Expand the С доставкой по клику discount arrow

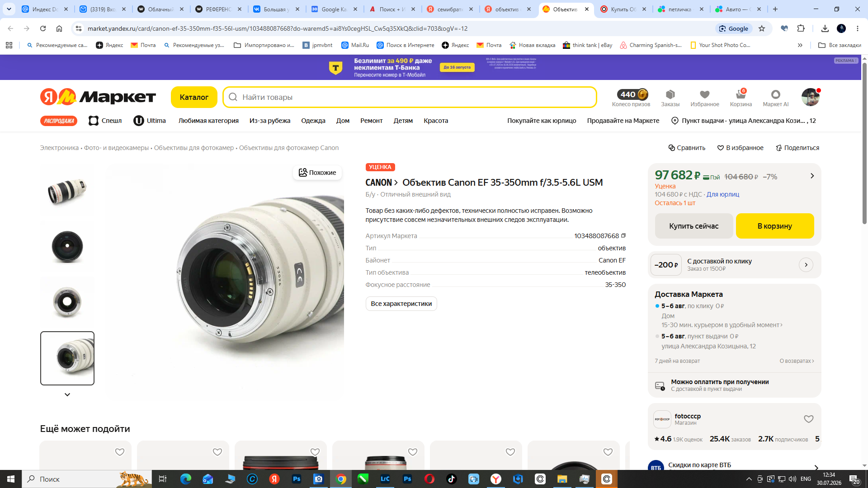[x=806, y=265]
